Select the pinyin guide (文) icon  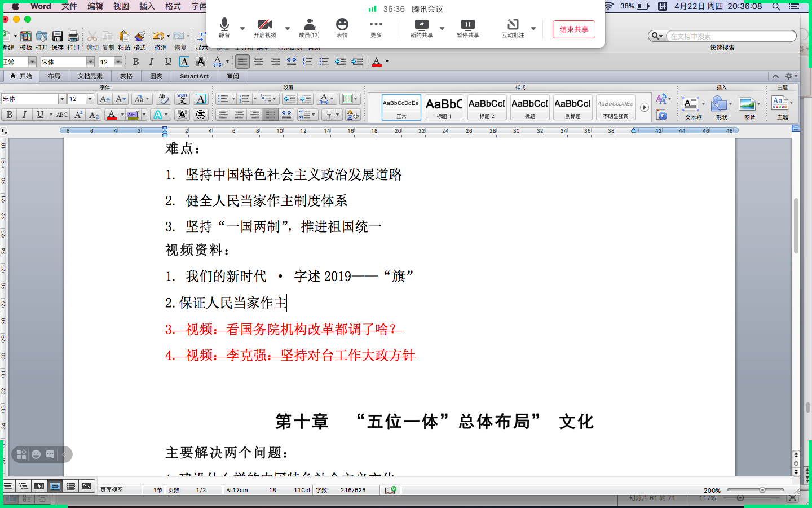point(182,99)
